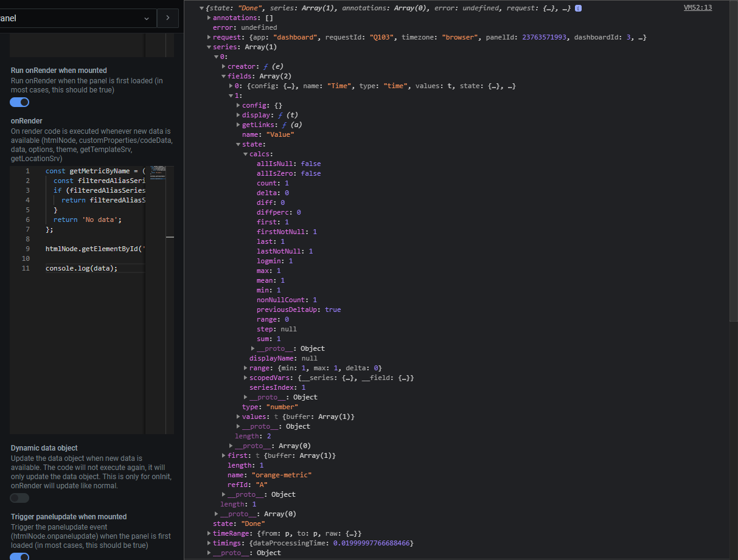Collapse the state object
The image size is (738, 560).
point(238,144)
